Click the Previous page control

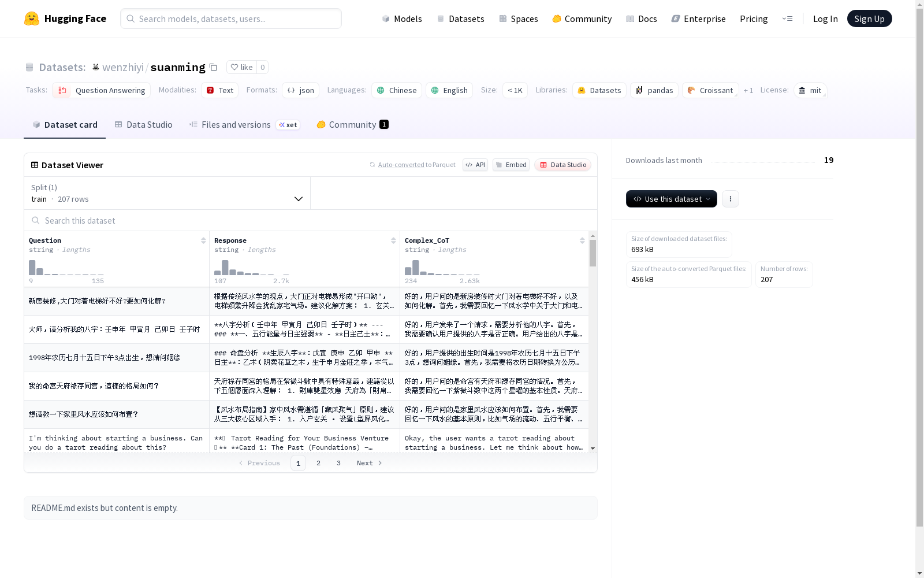[x=259, y=463]
